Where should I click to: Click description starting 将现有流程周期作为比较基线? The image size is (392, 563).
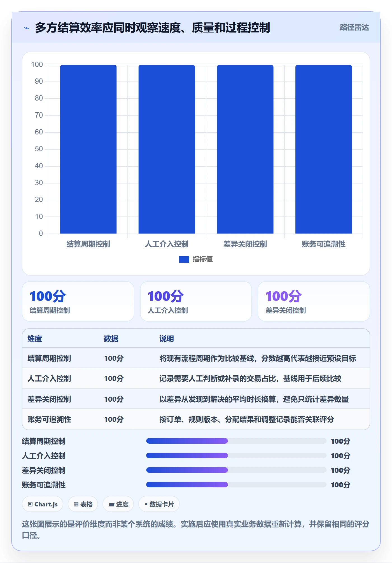pos(258,359)
